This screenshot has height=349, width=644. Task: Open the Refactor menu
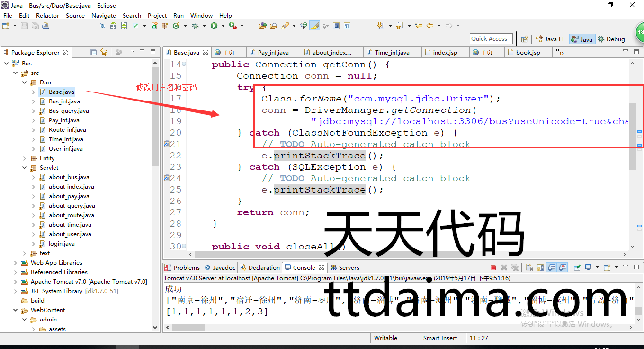point(47,15)
